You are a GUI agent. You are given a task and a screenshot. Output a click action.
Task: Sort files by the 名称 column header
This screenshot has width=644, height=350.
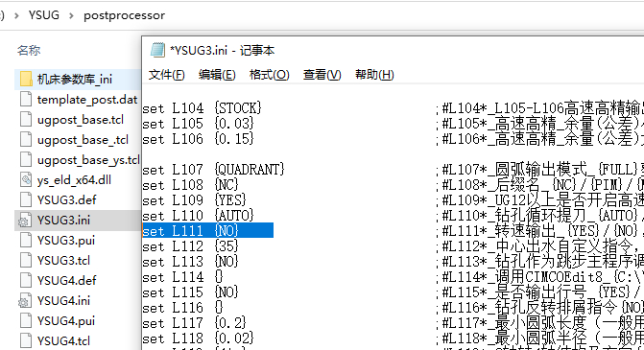pyautogui.click(x=29, y=50)
